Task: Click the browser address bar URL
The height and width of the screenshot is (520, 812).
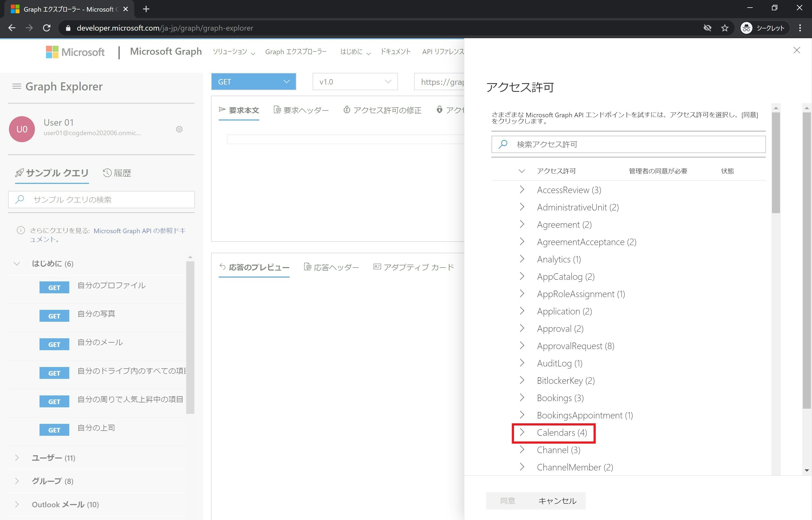Action: (x=165, y=28)
